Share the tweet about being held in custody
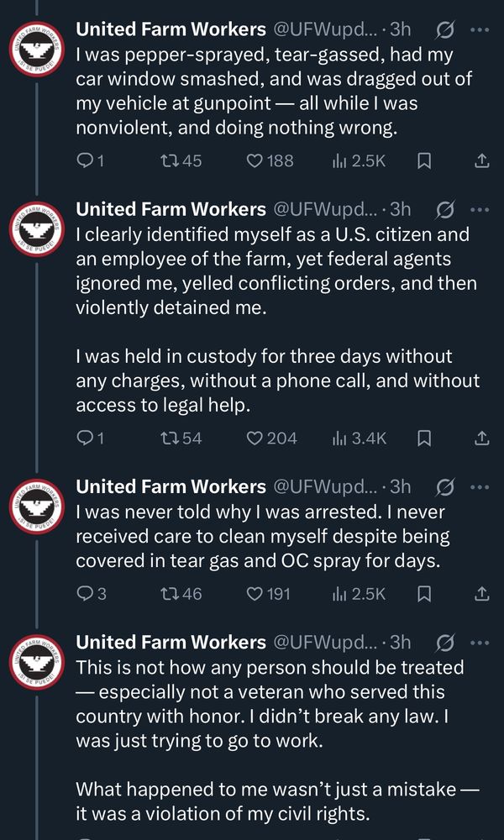This screenshot has width=504, height=840. click(482, 438)
